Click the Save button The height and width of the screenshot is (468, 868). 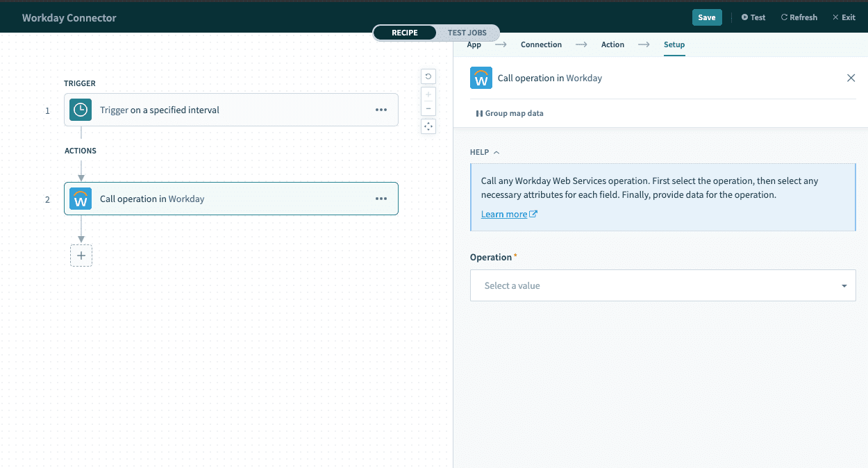tap(707, 17)
